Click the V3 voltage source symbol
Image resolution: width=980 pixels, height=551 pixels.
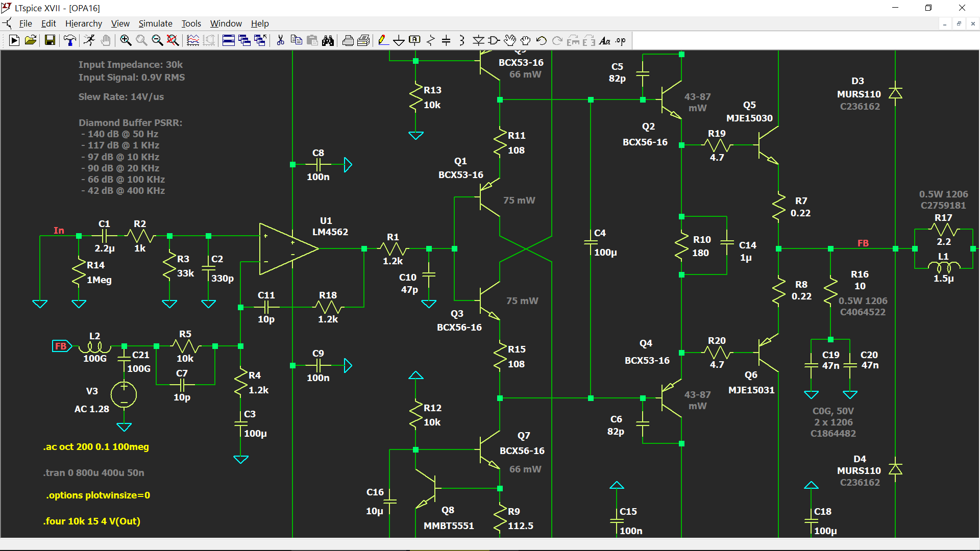(124, 395)
